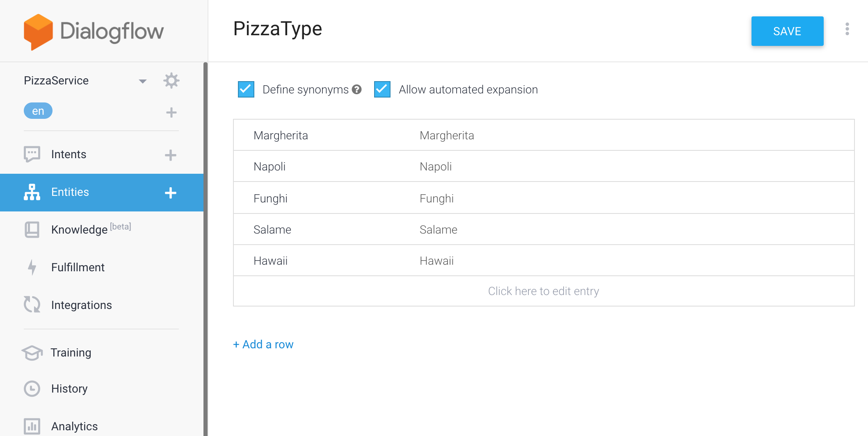Expand the PizzaService agent dropdown
The width and height of the screenshot is (868, 436).
pos(142,81)
